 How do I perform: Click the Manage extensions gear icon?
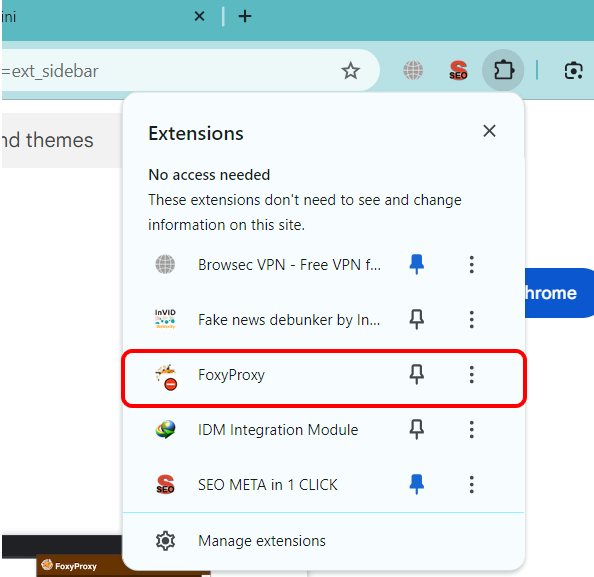pos(165,541)
